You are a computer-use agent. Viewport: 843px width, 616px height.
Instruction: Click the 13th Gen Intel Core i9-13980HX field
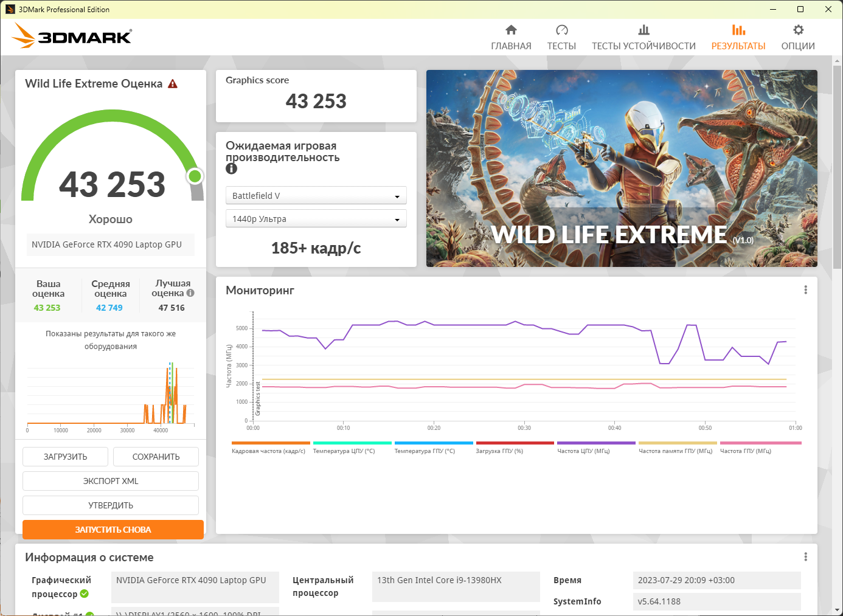[456, 587]
